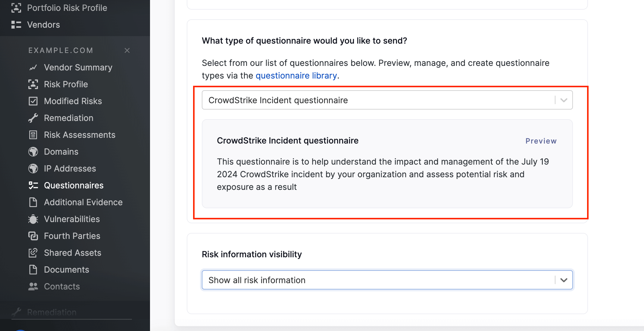
Task: Open the Vendors section
Action: click(44, 25)
